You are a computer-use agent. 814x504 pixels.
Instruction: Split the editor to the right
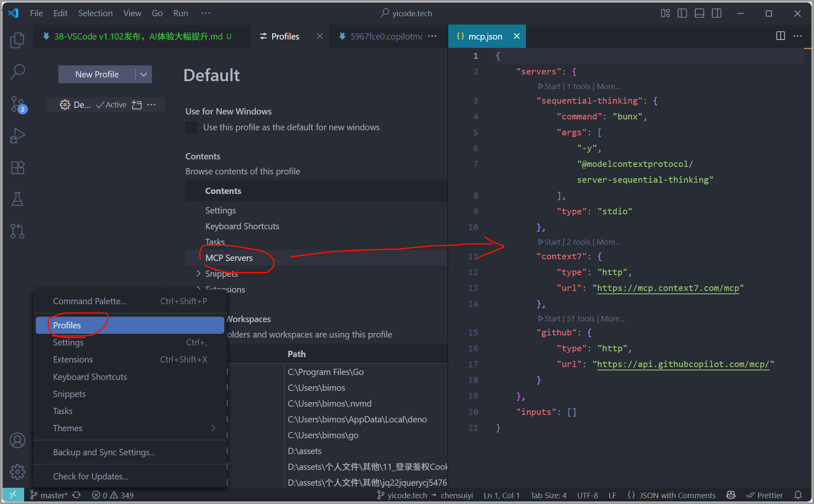click(780, 36)
